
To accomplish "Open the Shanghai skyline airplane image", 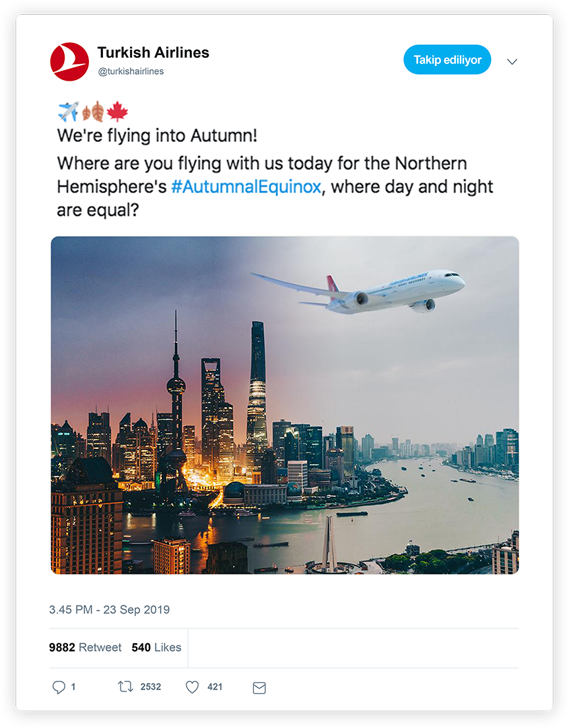I will click(284, 404).
